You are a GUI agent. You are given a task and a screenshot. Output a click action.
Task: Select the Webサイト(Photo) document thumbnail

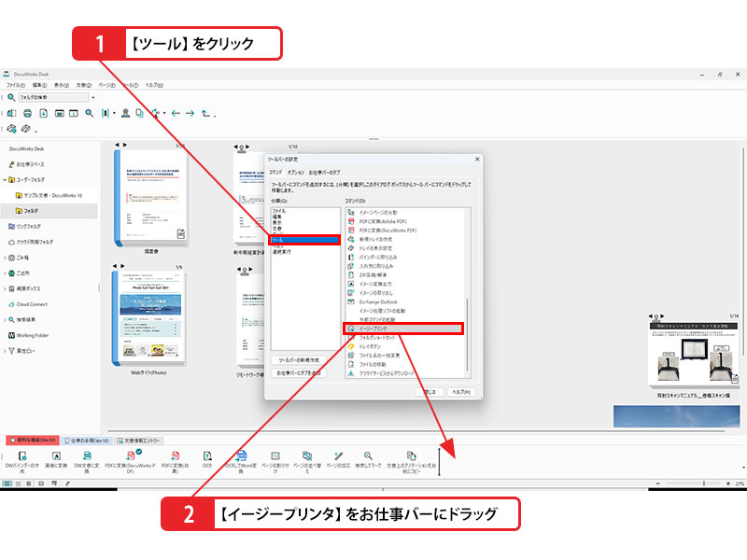[148, 318]
